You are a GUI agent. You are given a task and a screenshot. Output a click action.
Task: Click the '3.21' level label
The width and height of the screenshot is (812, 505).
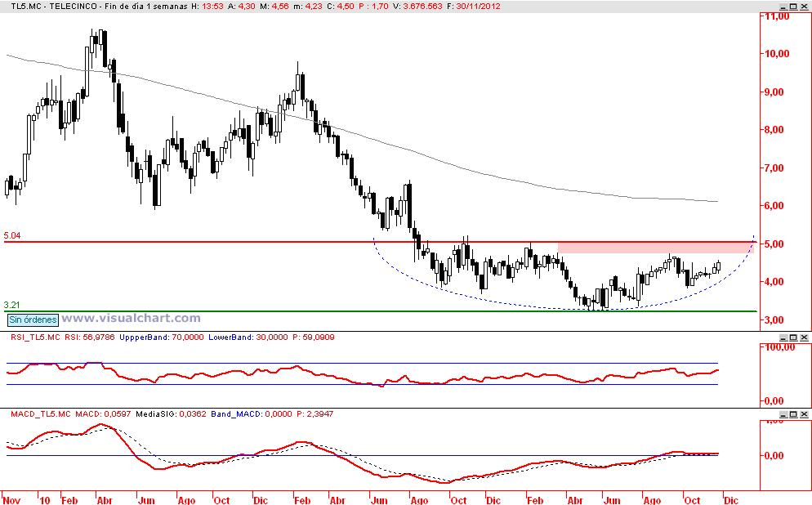12,305
